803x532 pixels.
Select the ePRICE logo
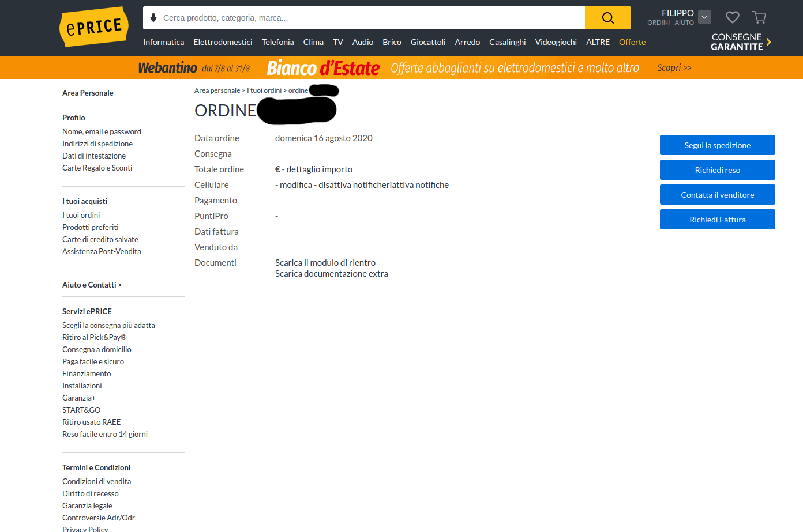point(93,27)
